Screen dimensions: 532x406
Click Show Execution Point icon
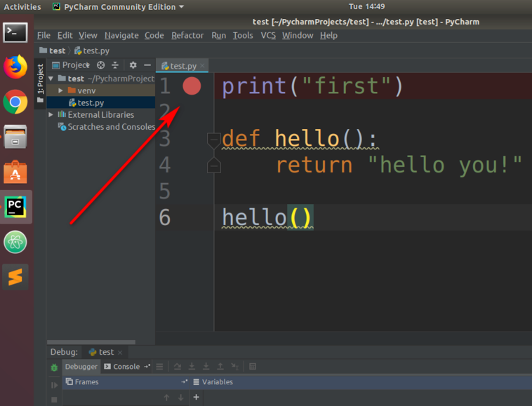click(x=159, y=366)
